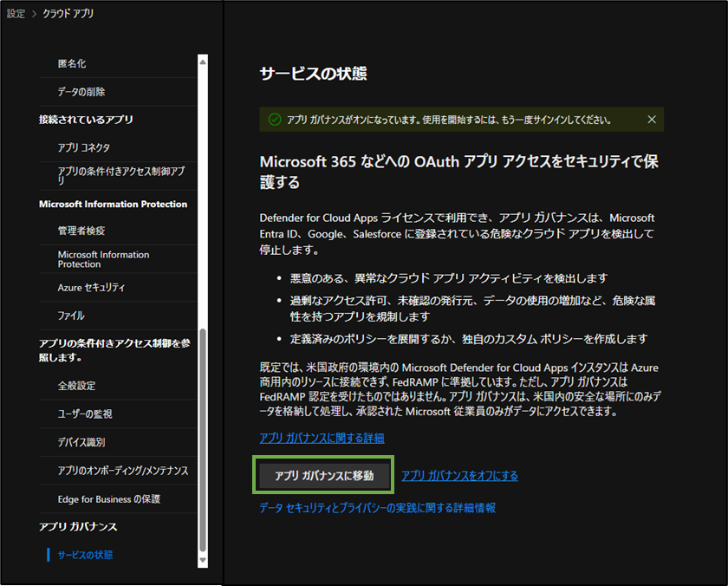Open アプリ ガバナンスをオフにする link

(x=459, y=476)
